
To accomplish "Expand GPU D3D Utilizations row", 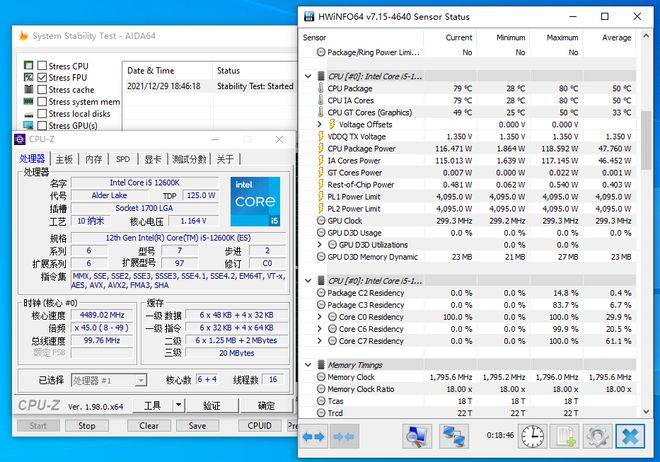I will tap(319, 244).
